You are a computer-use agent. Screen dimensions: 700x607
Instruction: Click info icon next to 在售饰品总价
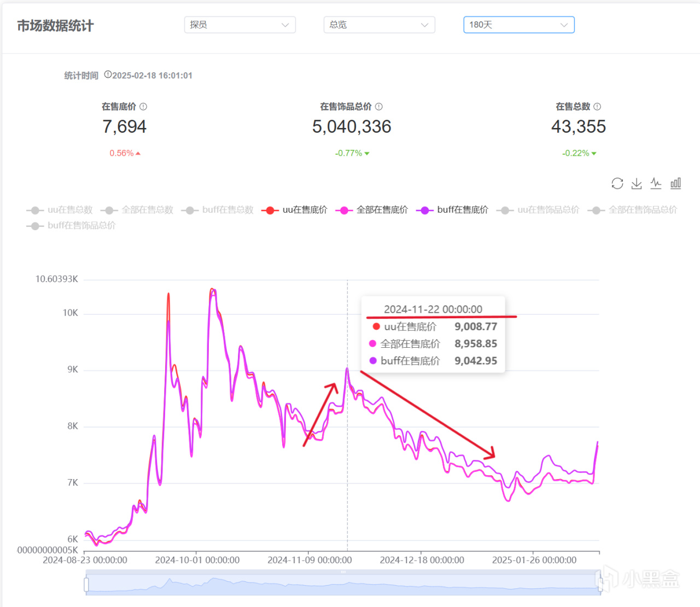tap(379, 107)
